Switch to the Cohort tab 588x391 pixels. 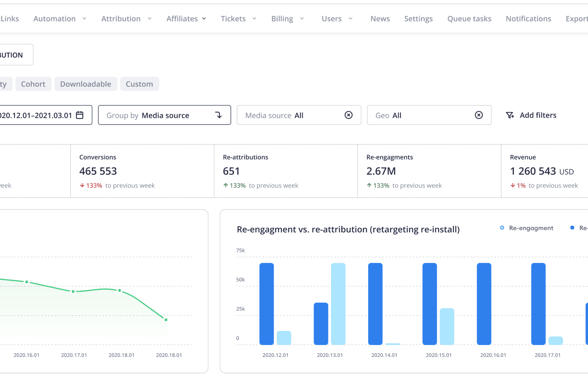click(33, 84)
